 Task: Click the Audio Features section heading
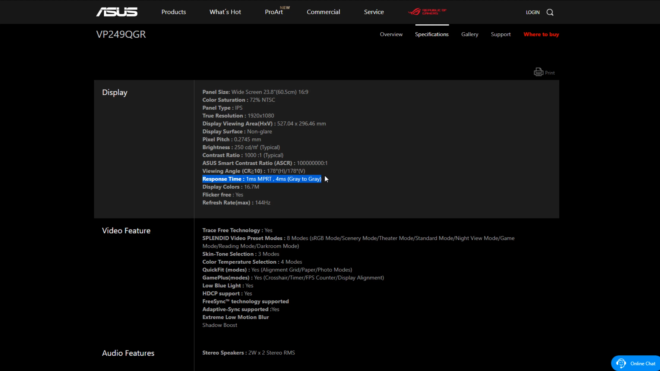point(128,353)
